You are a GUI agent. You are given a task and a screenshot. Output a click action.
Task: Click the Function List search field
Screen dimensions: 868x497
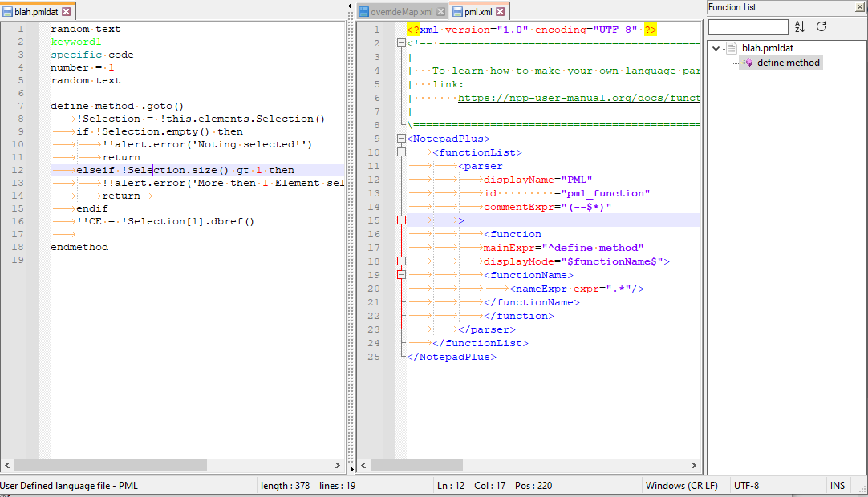748,27
